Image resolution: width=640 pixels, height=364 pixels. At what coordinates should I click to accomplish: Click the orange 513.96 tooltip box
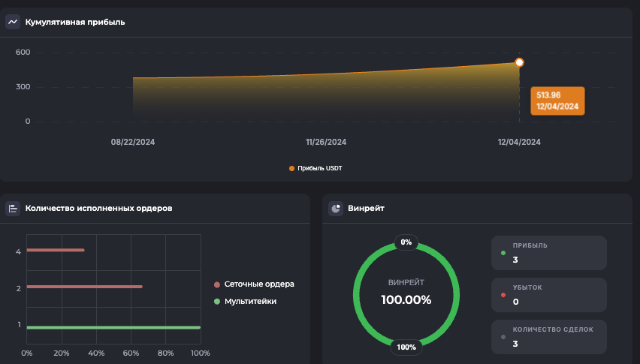557,101
